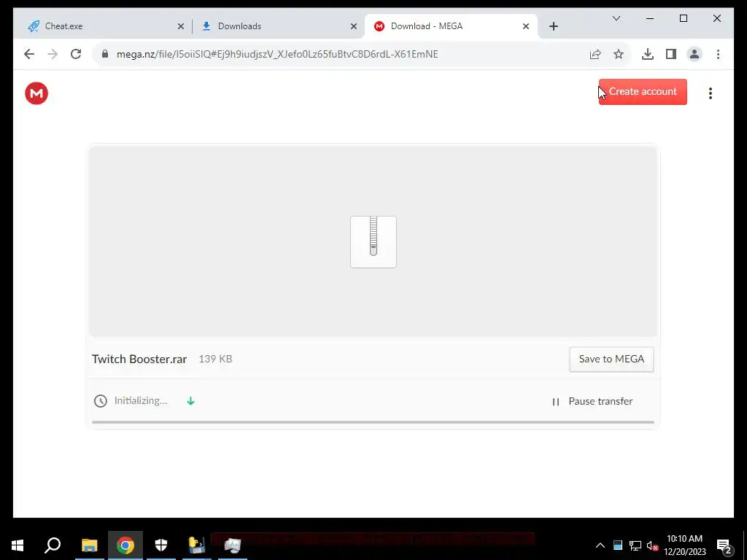Screen dimensions: 747x560
Task: Open Chrome's three-dot settings menu
Action: 718,54
